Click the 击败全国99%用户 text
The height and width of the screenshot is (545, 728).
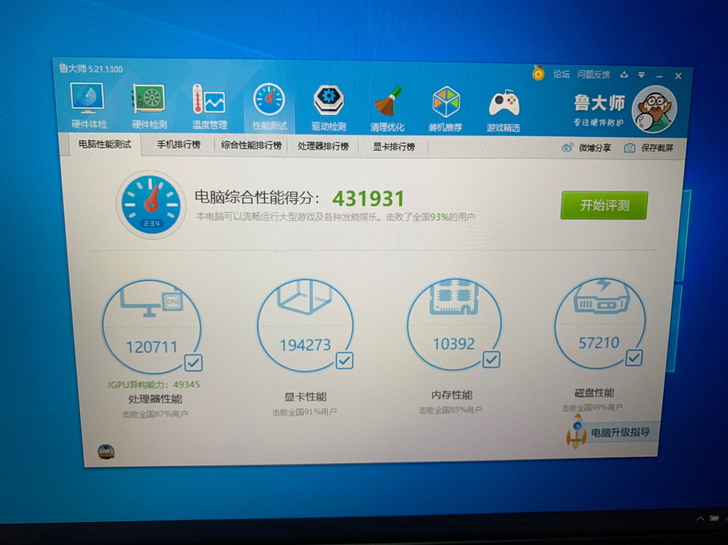(x=592, y=408)
